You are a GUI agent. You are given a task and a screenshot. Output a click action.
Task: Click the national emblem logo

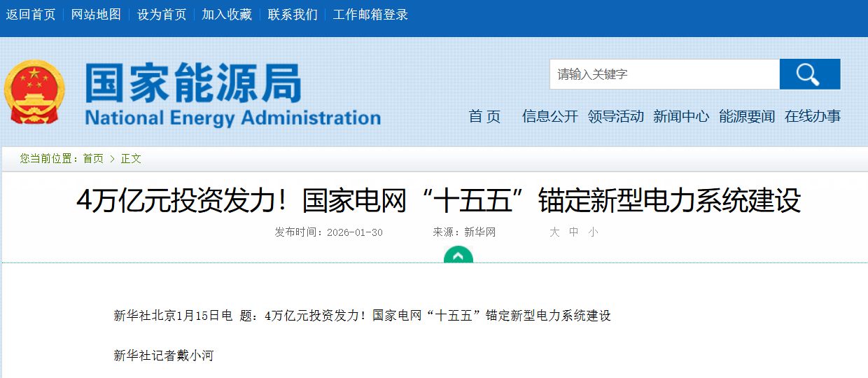(x=34, y=92)
